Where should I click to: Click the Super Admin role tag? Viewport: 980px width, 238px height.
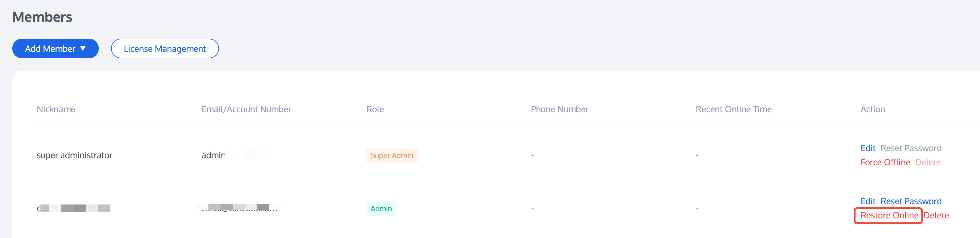391,155
